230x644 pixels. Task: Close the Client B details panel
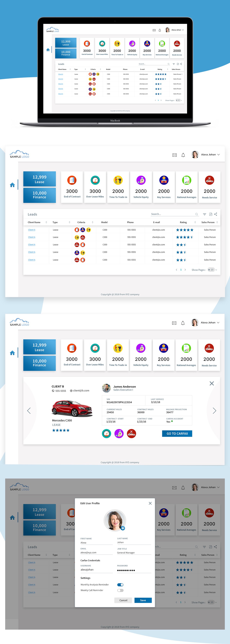pos(212,383)
